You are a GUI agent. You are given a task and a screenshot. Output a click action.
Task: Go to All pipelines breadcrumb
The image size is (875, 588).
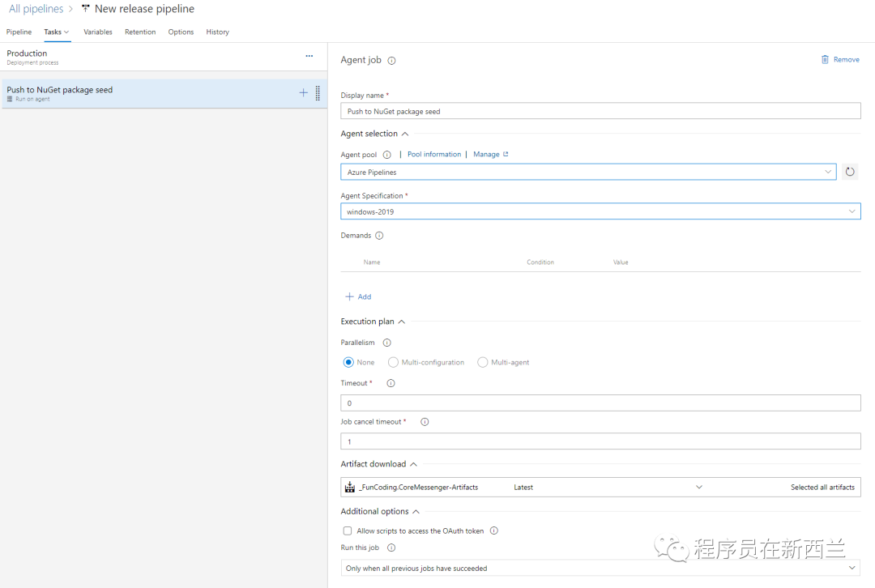pos(36,9)
